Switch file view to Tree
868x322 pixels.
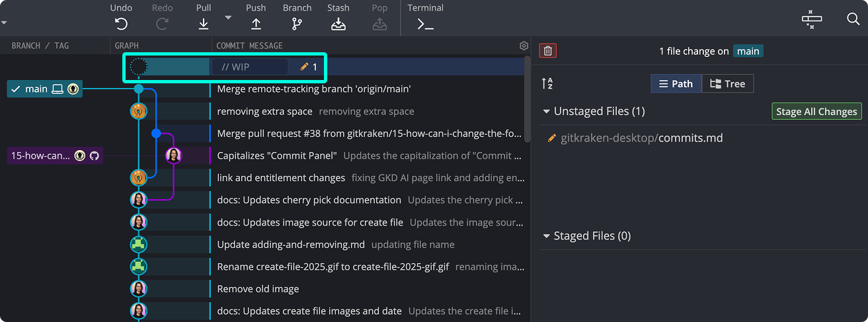(727, 83)
